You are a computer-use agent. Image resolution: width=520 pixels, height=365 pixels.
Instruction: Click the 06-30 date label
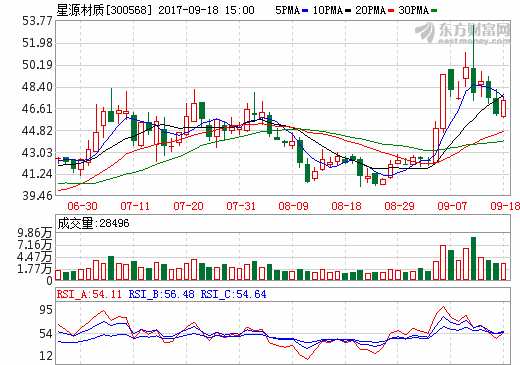pos(82,206)
